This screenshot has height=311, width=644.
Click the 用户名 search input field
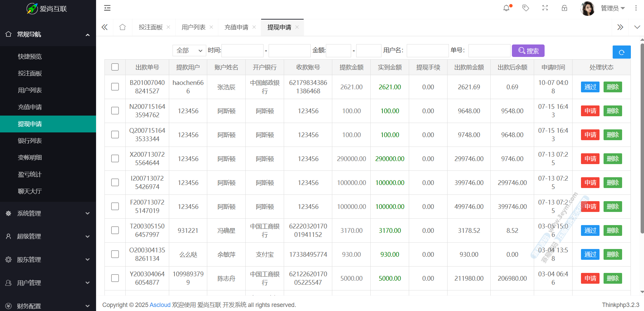(x=427, y=51)
